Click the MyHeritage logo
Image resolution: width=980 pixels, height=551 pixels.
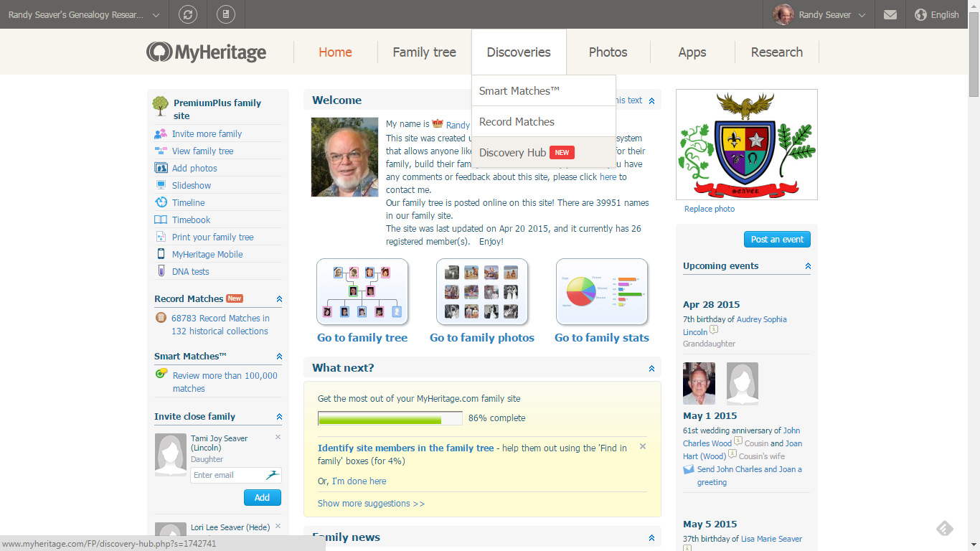[206, 52]
